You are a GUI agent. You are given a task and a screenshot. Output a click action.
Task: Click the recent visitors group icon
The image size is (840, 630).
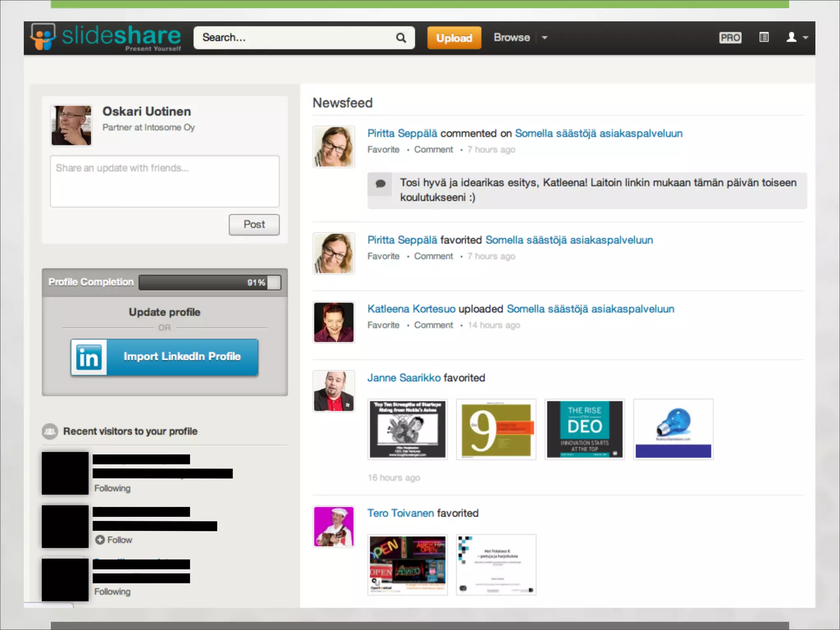click(50, 431)
